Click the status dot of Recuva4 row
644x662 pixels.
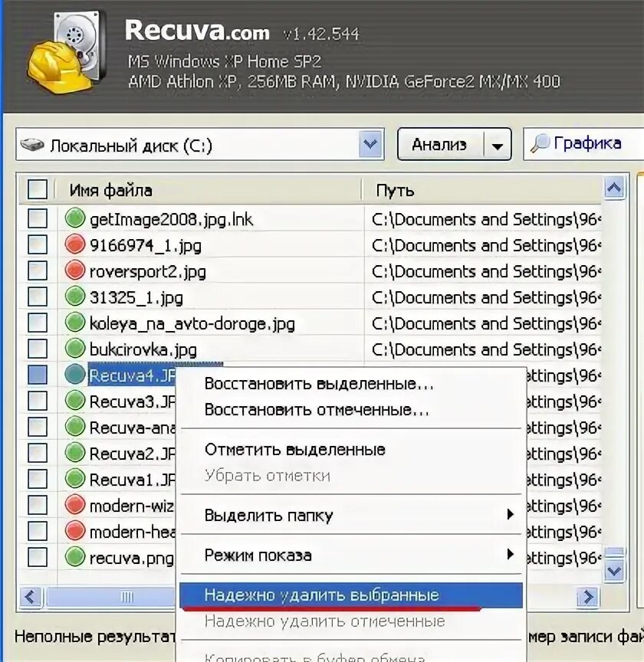coord(75,375)
